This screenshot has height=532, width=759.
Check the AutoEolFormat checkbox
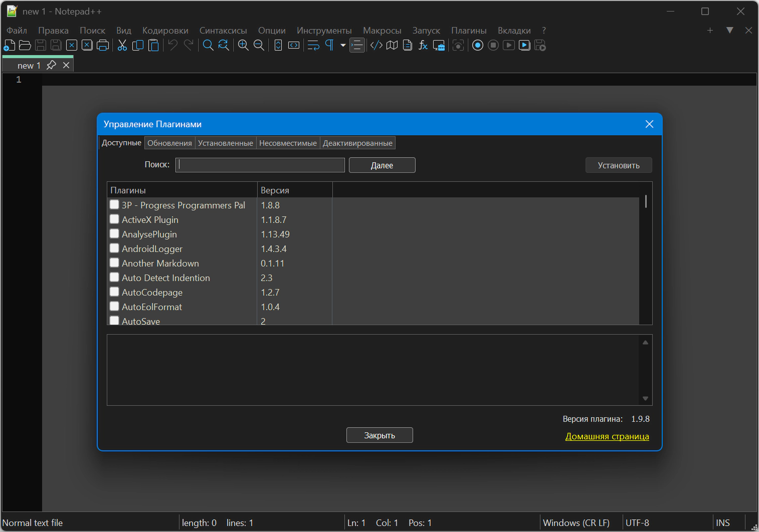tap(114, 306)
